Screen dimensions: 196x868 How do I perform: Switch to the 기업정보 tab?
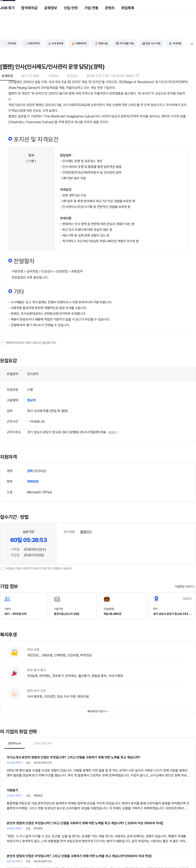pos(53,76)
